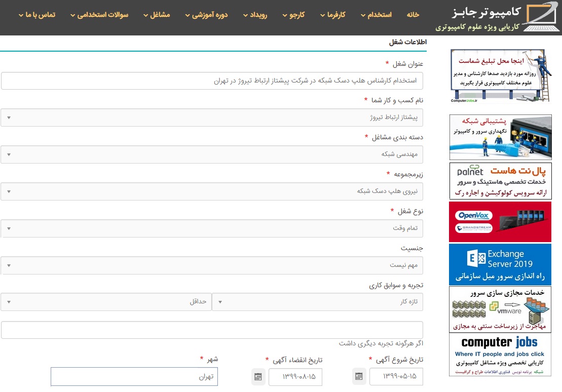Screen dimensions: 562x392
Task: Open the computer jobs ad banner
Action: point(500,355)
